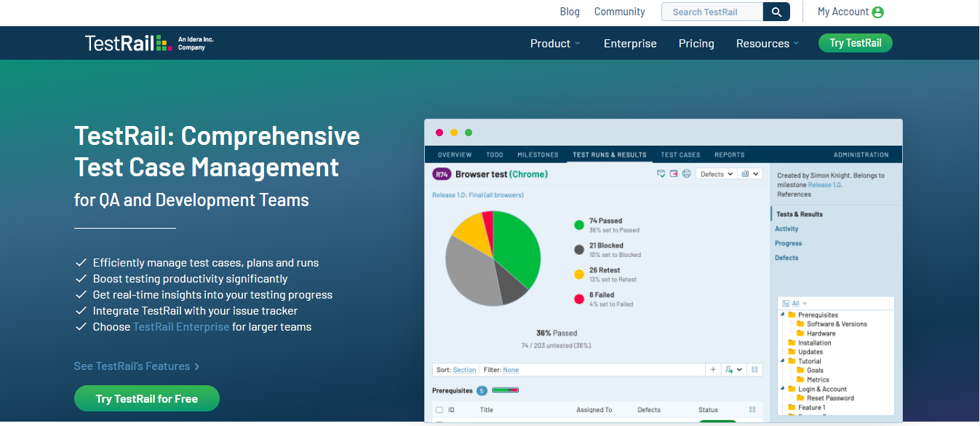Click the Software & Versions folder icon

pos(801,324)
